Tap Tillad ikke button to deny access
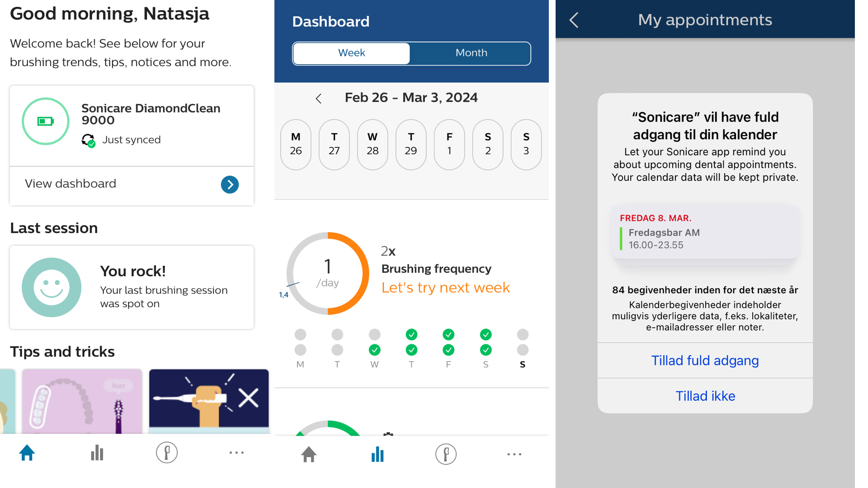Image resolution: width=868 pixels, height=488 pixels. pyautogui.click(x=706, y=396)
